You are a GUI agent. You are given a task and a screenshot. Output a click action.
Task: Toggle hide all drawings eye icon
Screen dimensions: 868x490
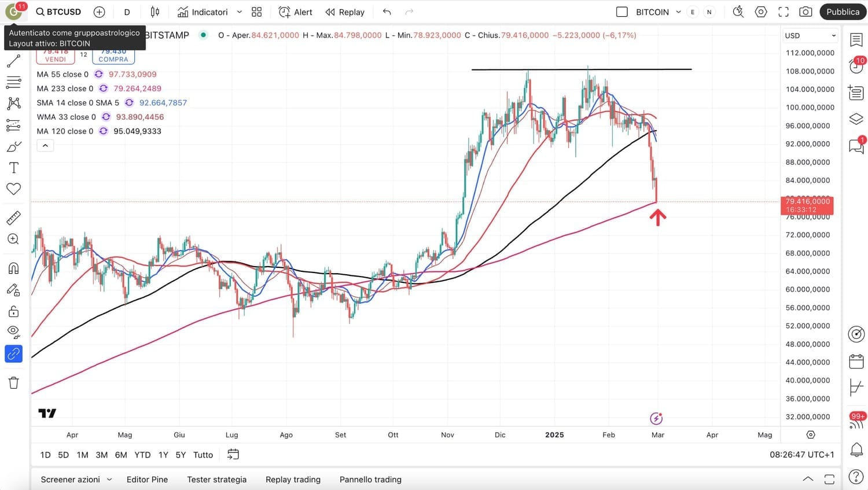(13, 332)
